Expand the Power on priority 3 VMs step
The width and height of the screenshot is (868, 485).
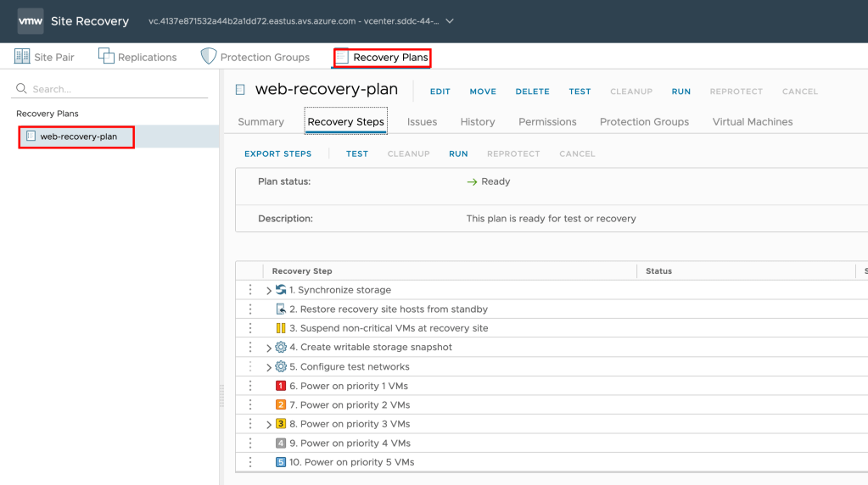tap(269, 424)
